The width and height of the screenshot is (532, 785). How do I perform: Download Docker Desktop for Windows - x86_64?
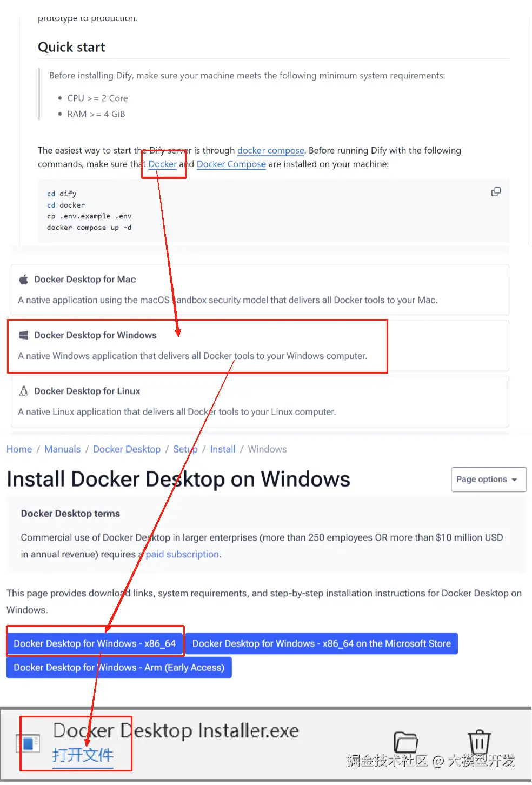click(95, 643)
